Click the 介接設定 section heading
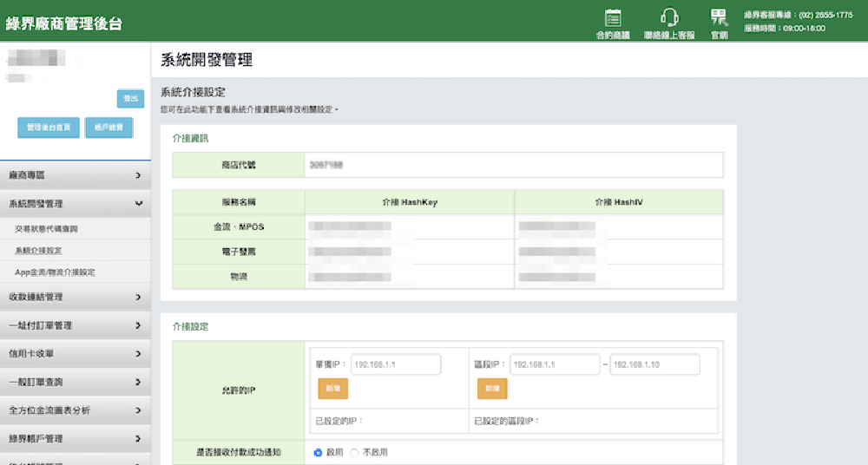The height and width of the screenshot is (465, 868). coord(190,326)
